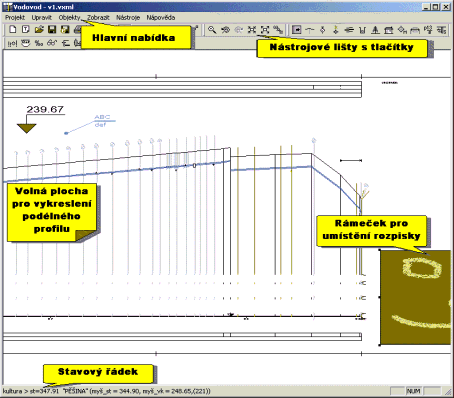This screenshot has width=454, height=398.
Task: Click the new blank document icon
Action: [13, 29]
